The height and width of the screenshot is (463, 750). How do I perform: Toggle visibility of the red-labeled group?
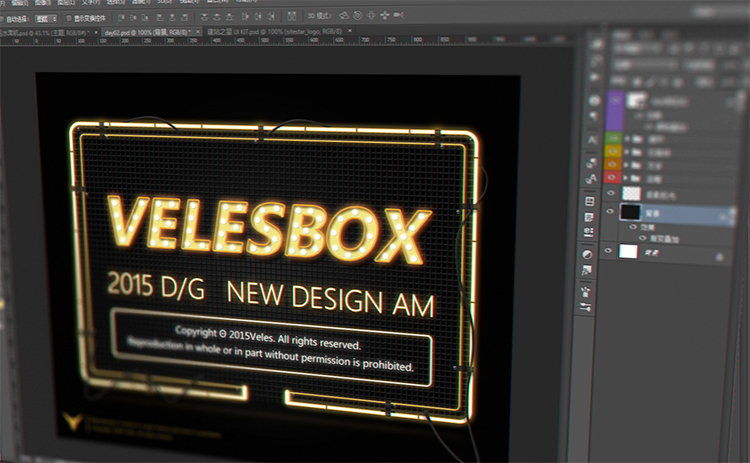point(611,177)
